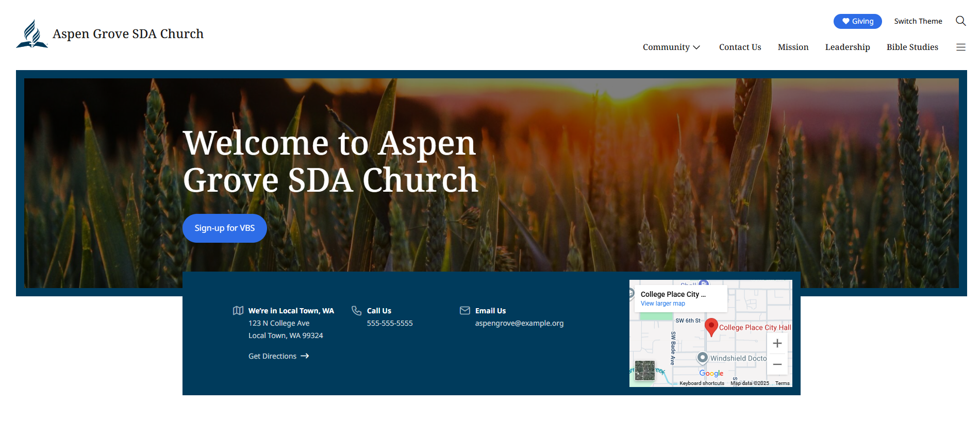Click the aspengrove@example.org email address

point(519,323)
